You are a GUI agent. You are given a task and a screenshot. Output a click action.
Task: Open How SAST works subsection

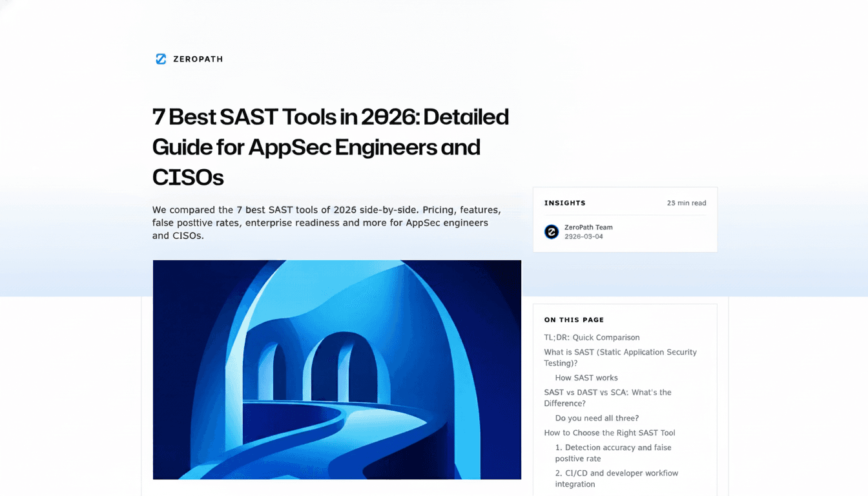coord(586,378)
